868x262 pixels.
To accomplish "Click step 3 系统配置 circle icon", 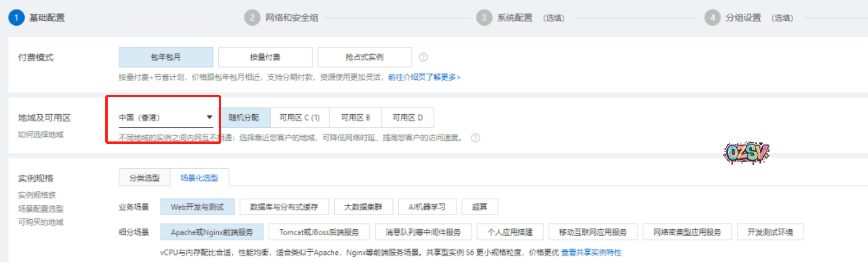I will pos(484,18).
